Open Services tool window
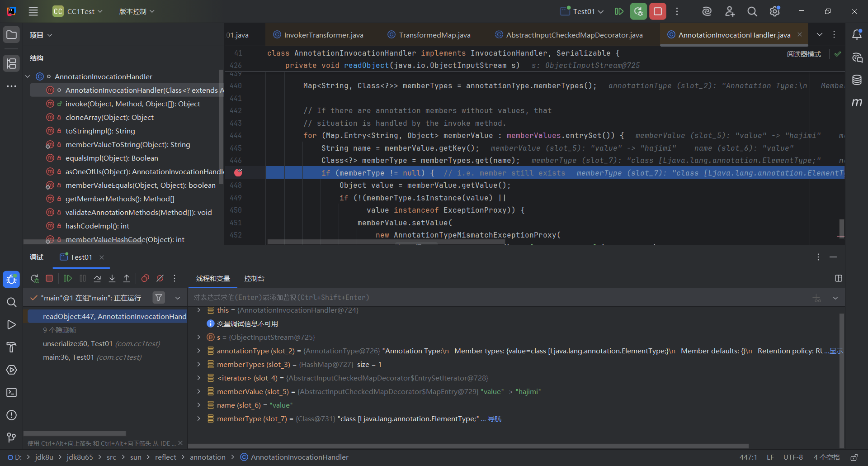This screenshot has height=466, width=868. click(x=12, y=370)
